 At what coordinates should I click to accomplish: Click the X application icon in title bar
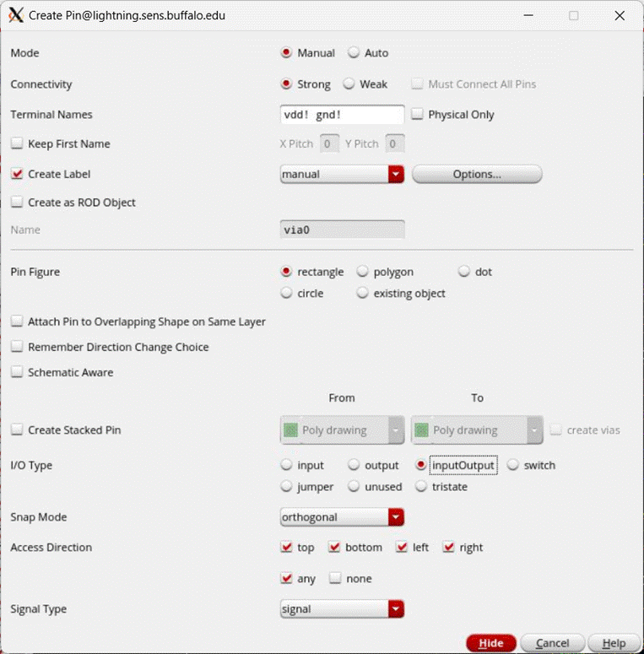click(15, 15)
